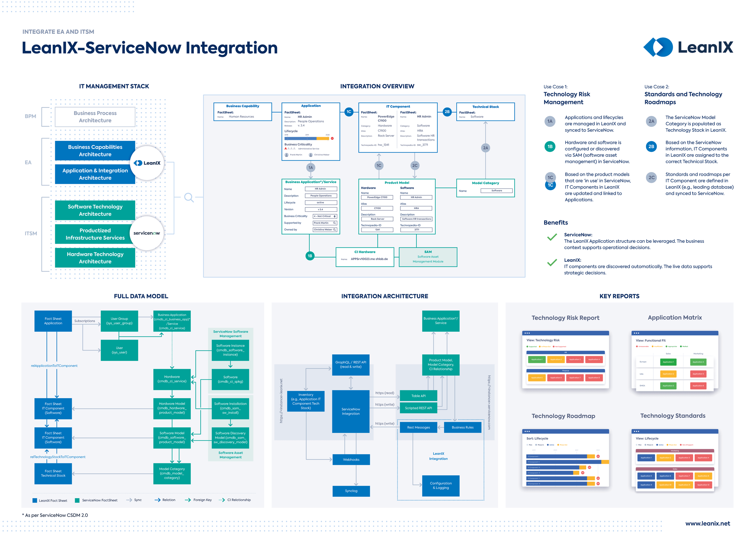This screenshot has height=534, width=756.
Task: Click grey 2C badge above Product Model Software
Action: (415, 166)
